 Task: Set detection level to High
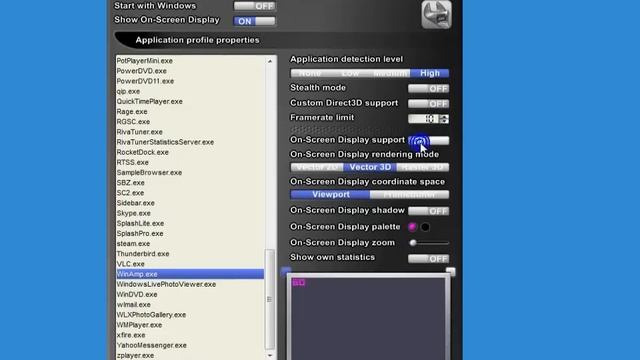[x=429, y=73]
